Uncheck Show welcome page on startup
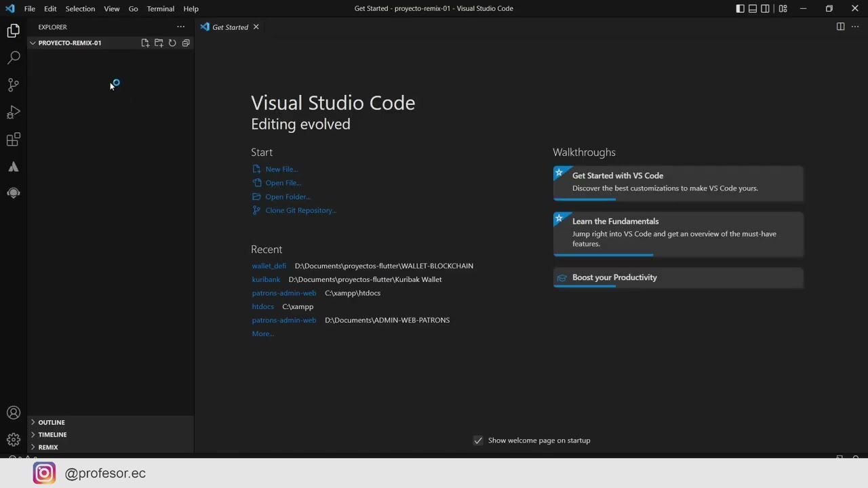Screen dimensions: 868x488 pyautogui.click(x=478, y=441)
